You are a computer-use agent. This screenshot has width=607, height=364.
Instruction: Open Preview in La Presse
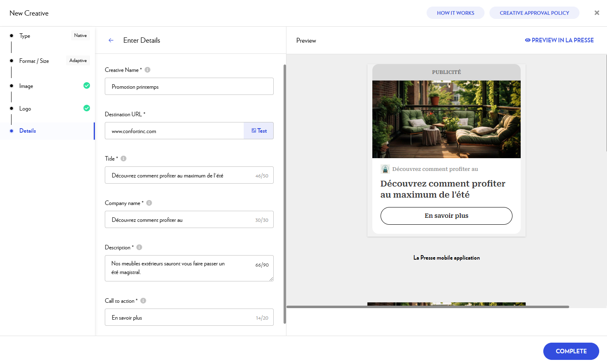point(559,40)
